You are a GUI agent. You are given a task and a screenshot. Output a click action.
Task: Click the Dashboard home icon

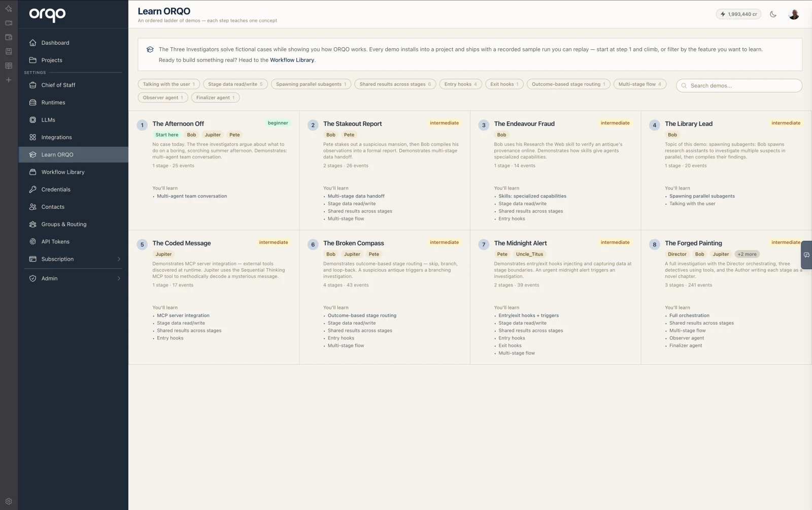click(x=33, y=43)
